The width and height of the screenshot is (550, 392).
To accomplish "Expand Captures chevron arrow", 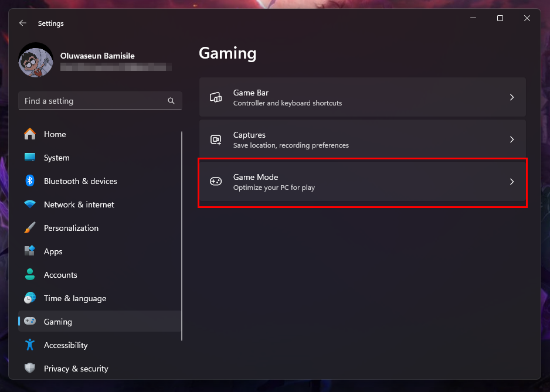I will coord(512,139).
